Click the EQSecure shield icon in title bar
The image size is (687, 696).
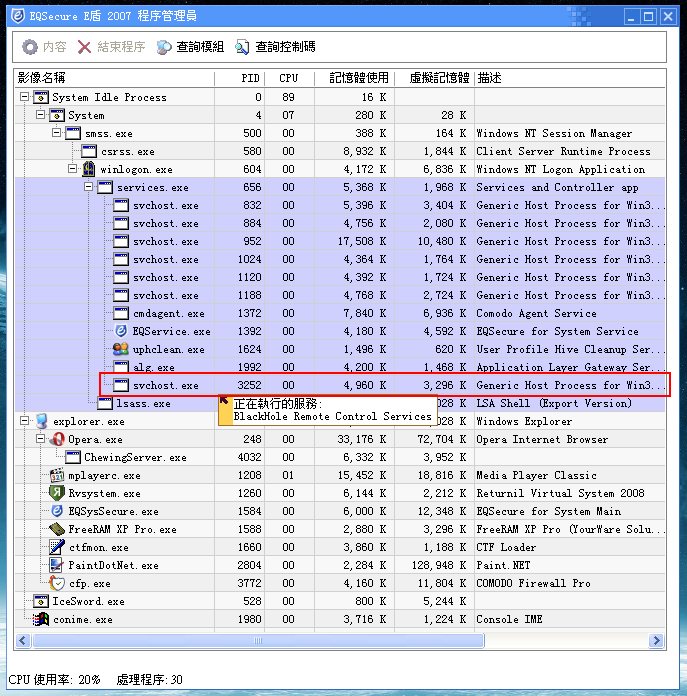18,16
